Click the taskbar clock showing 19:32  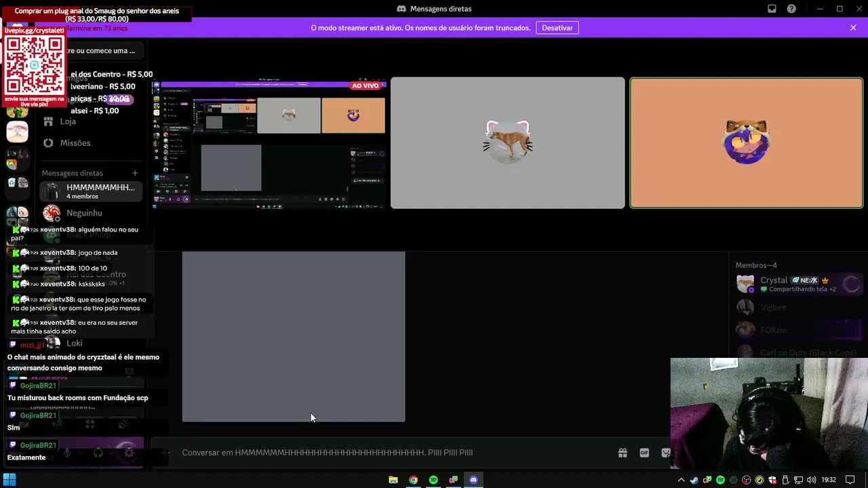click(829, 480)
